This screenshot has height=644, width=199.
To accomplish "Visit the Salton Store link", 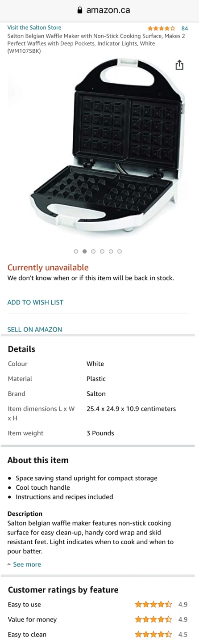I will pyautogui.click(x=34, y=28).
